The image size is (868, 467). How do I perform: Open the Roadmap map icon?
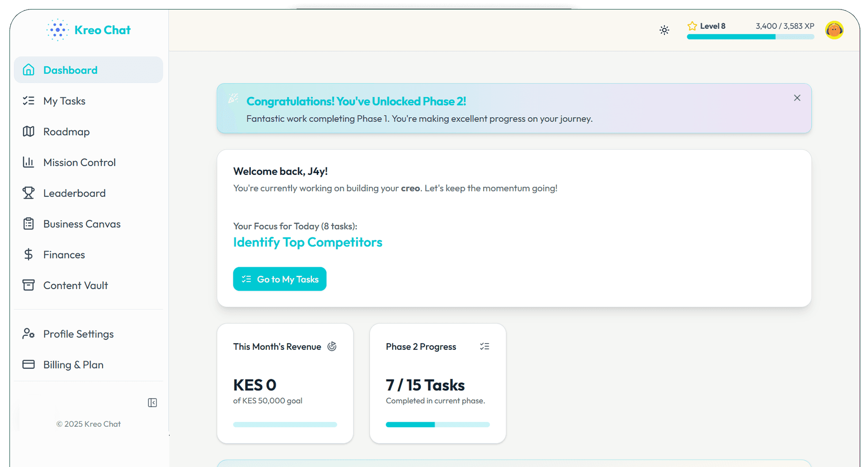(x=28, y=132)
